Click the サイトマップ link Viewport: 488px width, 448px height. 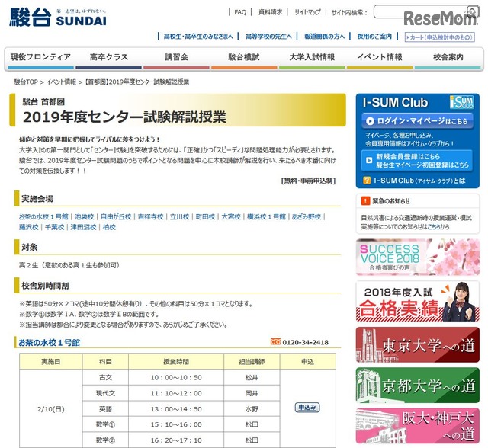click(x=307, y=12)
